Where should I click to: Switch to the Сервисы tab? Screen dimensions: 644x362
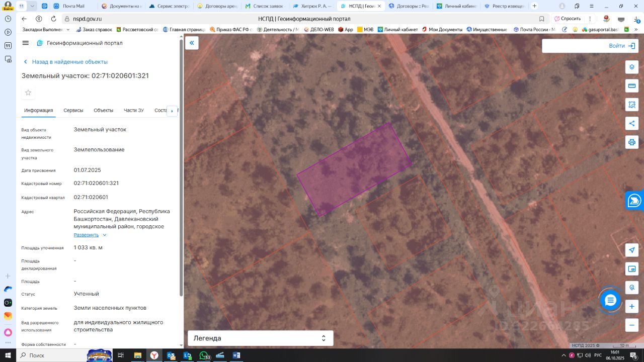pyautogui.click(x=73, y=111)
